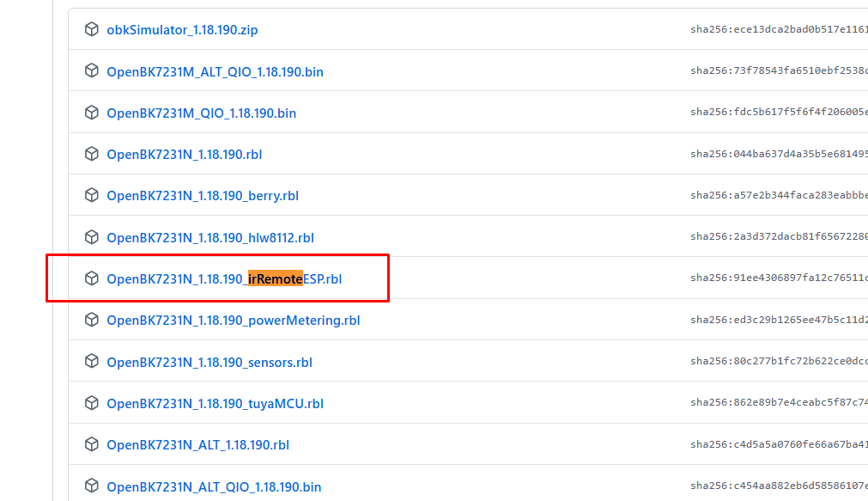Click package icon beside OpenBK7231N_ALT_QIO bin
The width and height of the screenshot is (868, 501).
point(91,486)
